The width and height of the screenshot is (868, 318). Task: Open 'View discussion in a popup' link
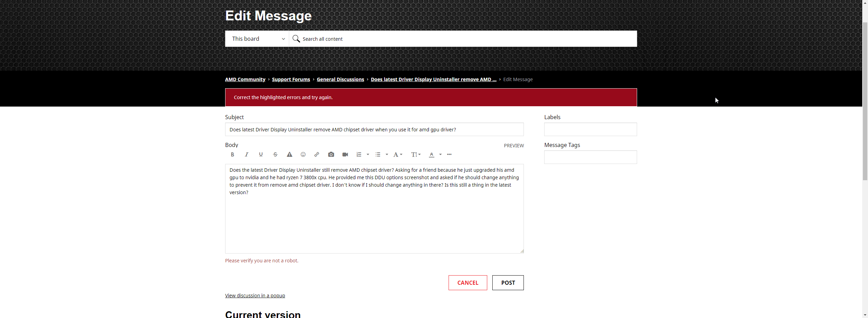(x=255, y=296)
